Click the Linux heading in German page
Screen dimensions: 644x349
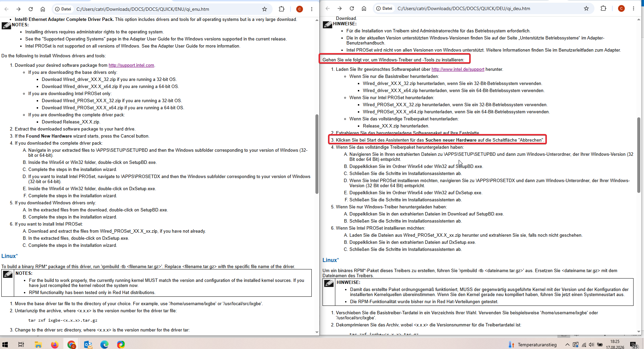[x=331, y=260]
